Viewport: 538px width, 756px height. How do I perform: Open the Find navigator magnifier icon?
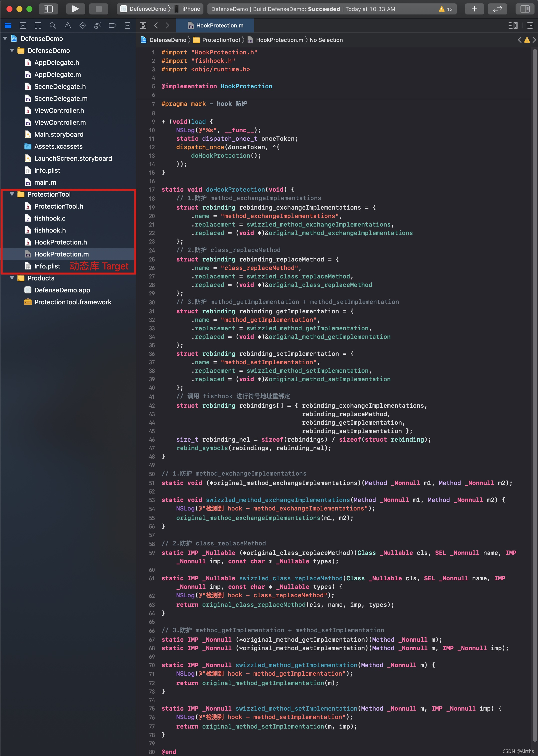(53, 25)
